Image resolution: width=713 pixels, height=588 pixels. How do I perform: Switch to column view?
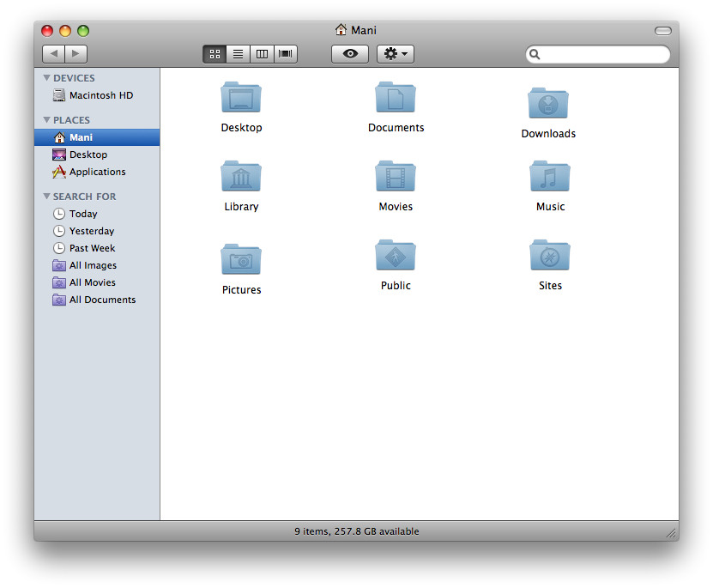point(262,54)
